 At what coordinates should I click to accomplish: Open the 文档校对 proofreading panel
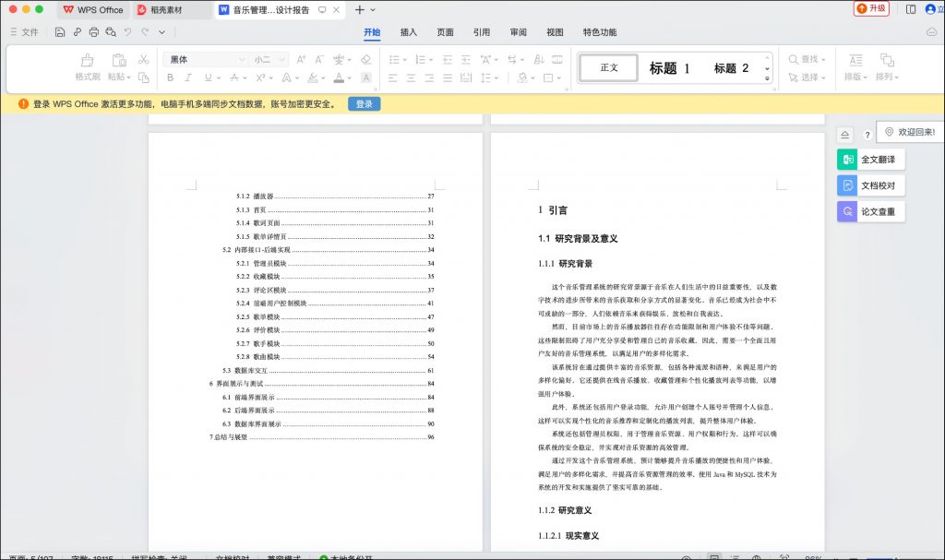tap(871, 185)
